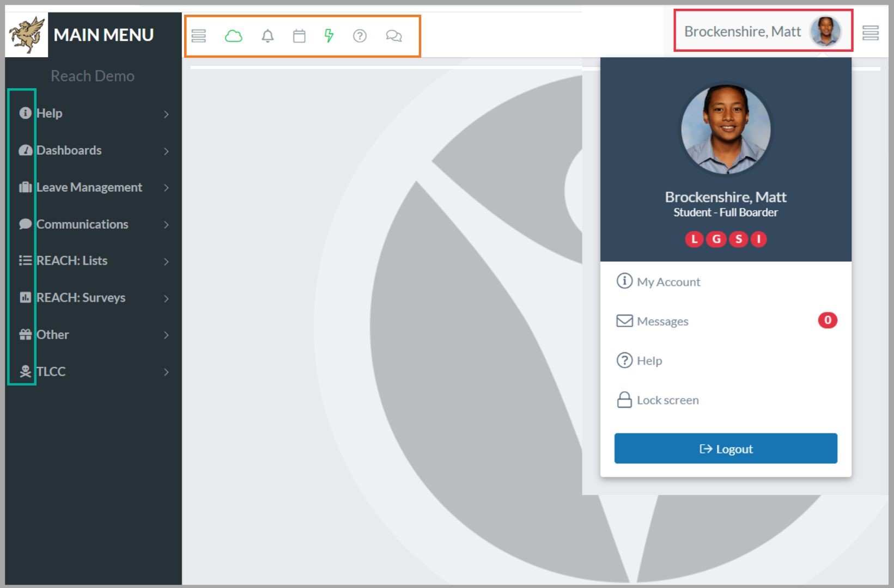
Task: Open the chat bubbles icon
Action: pos(394,36)
